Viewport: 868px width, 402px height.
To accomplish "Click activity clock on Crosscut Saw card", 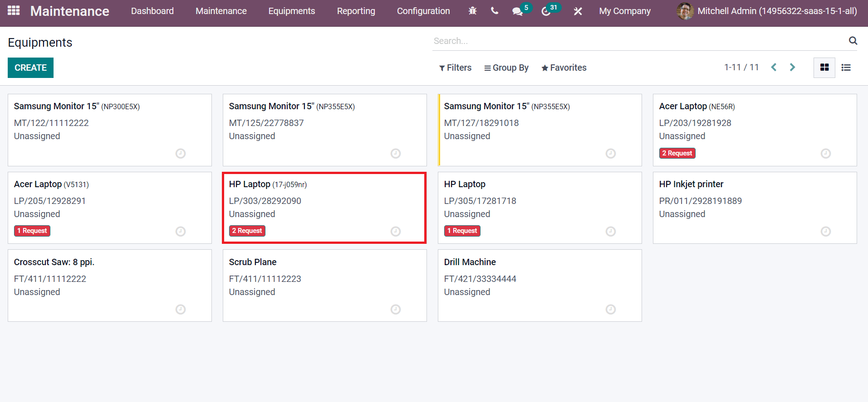I will coord(181,310).
